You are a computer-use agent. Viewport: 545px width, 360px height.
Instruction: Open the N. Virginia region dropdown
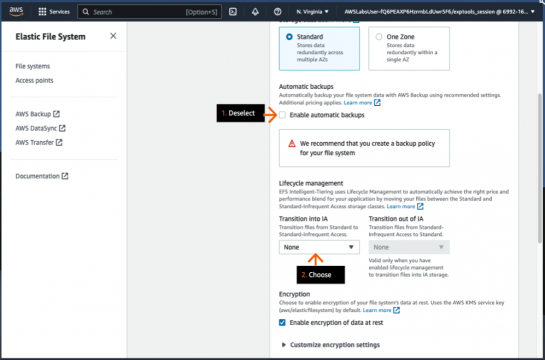tap(312, 12)
